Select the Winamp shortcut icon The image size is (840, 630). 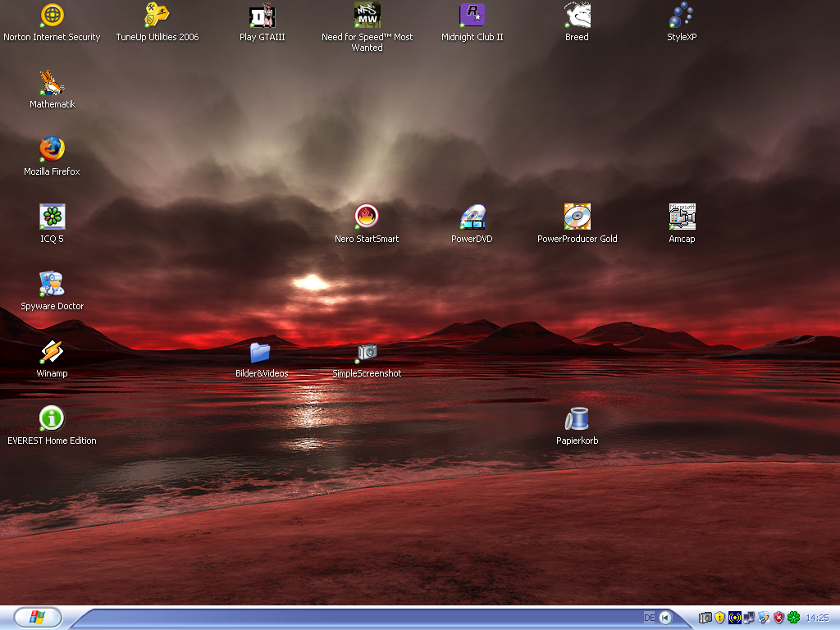[x=52, y=352]
